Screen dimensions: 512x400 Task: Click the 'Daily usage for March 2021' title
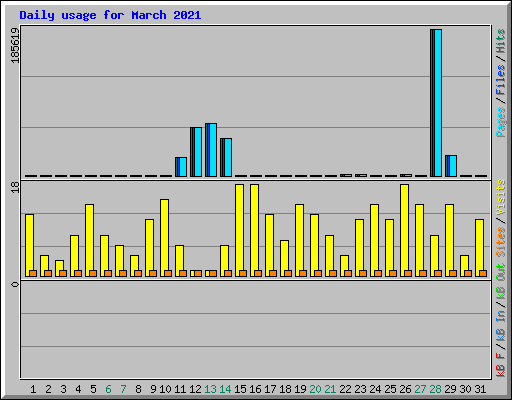point(110,15)
